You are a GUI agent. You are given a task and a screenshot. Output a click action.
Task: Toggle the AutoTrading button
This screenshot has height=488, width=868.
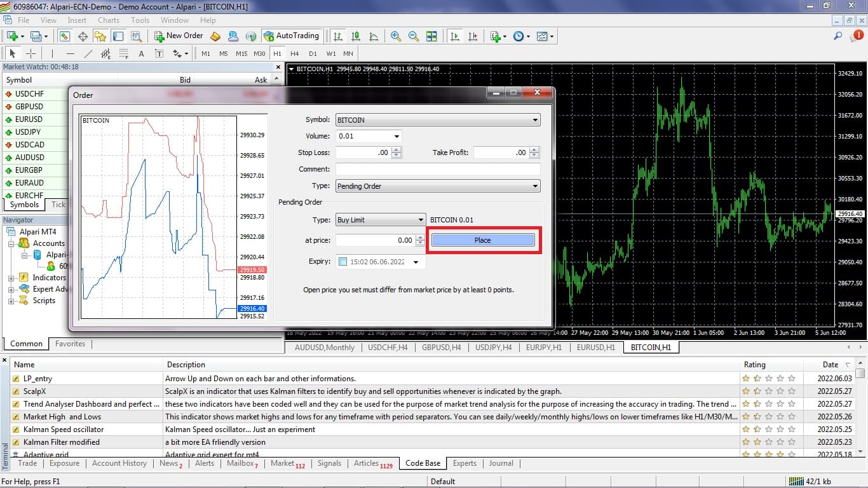[x=291, y=36]
